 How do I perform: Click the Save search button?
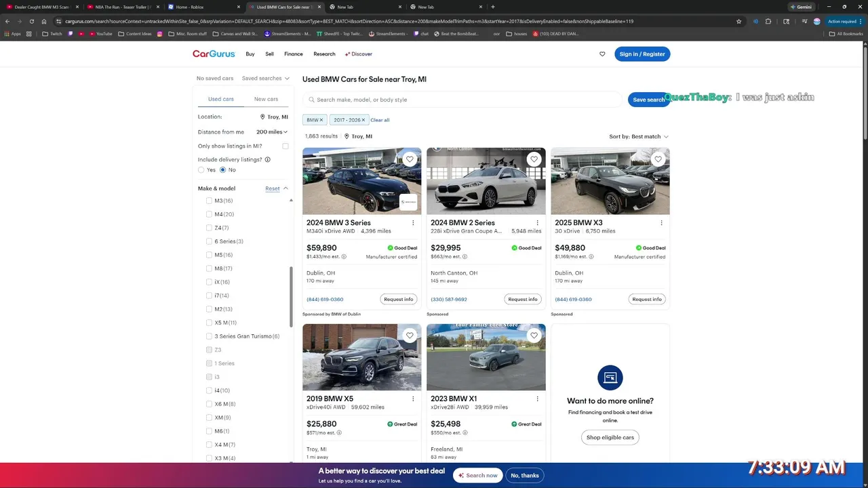click(x=648, y=100)
